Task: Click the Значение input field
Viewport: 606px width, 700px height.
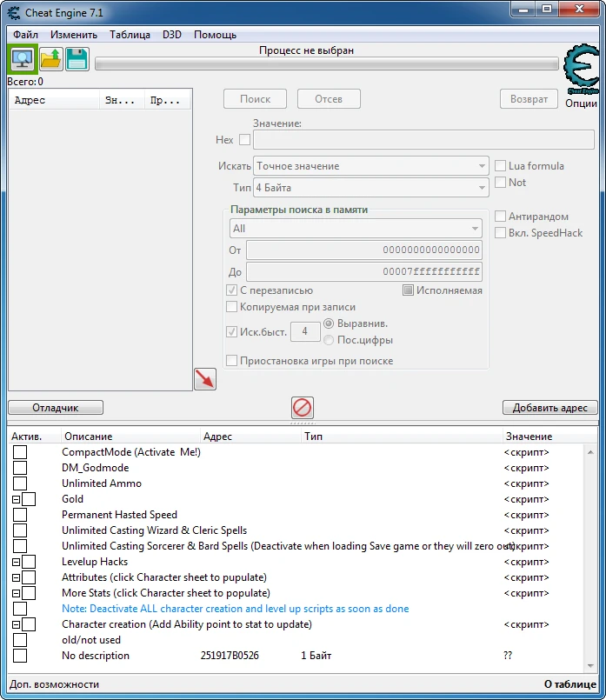Action: (x=423, y=140)
